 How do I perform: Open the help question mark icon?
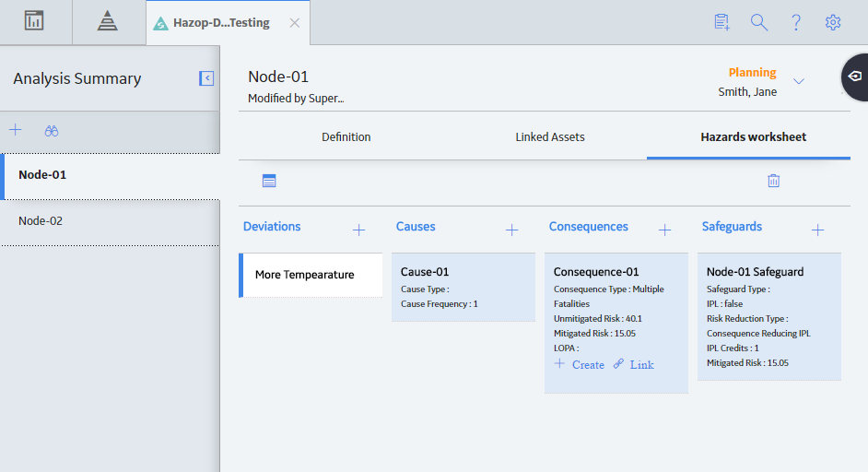click(796, 22)
